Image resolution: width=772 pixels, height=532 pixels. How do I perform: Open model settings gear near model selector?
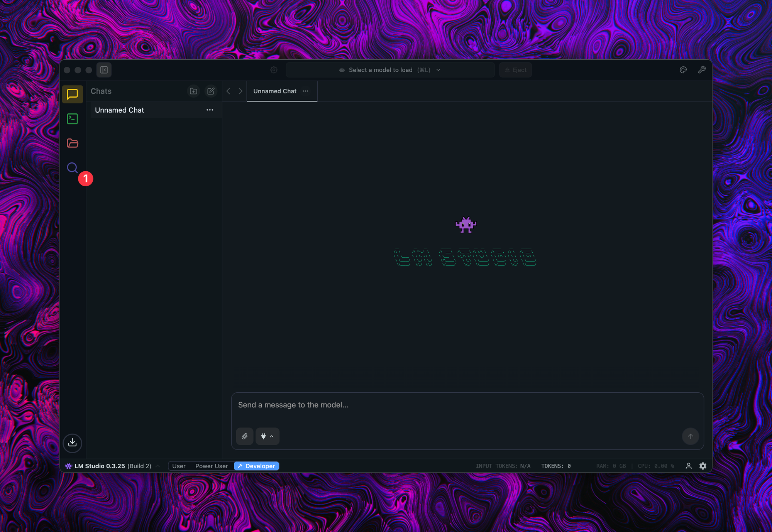click(274, 70)
